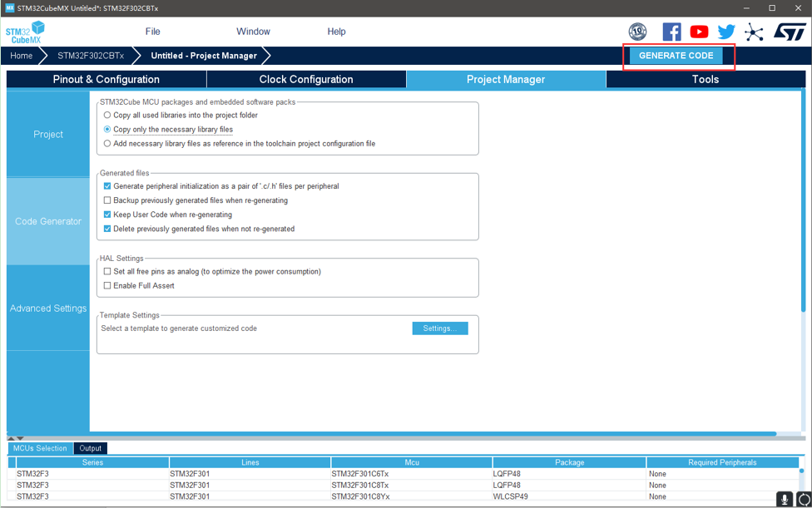
Task: Open the Project side section
Action: (x=48, y=134)
